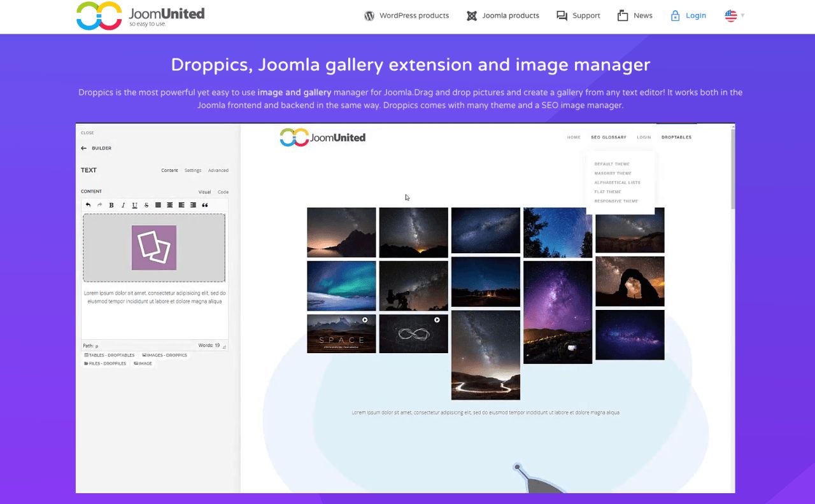
Task: Click the SPACE video thumbnail
Action: point(341,333)
